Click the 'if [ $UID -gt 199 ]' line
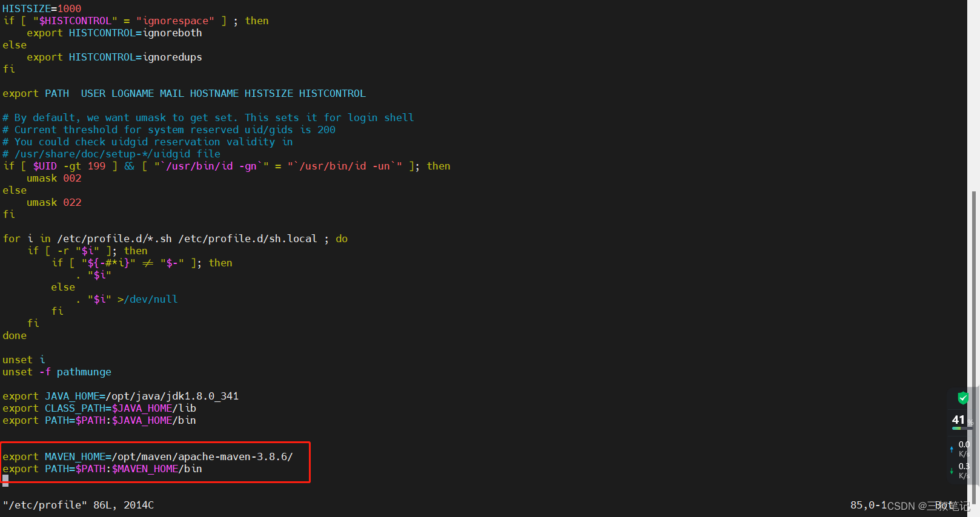Image resolution: width=980 pixels, height=517 pixels. pyautogui.click(x=227, y=166)
